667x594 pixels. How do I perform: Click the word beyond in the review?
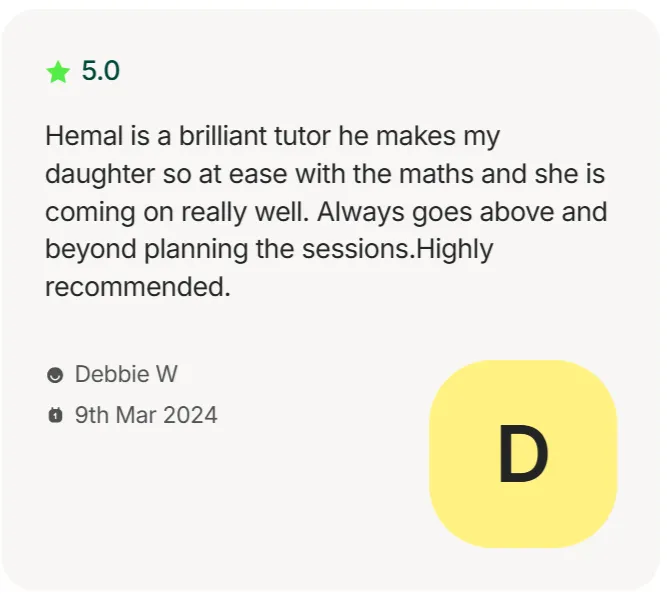tap(91, 250)
